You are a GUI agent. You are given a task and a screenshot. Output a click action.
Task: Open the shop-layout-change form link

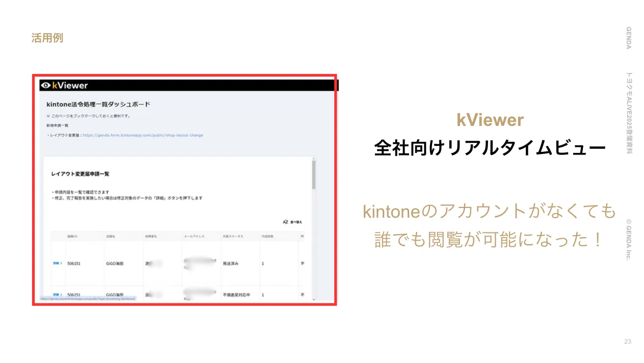(x=143, y=135)
